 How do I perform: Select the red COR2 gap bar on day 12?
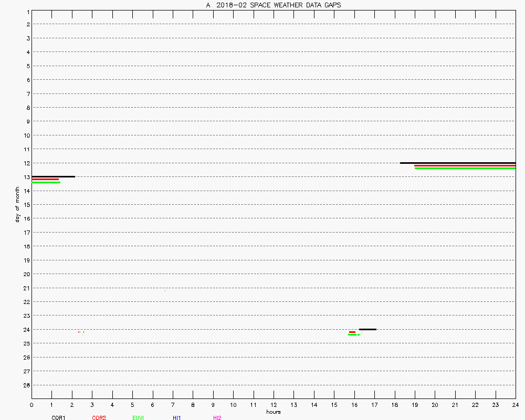click(465, 165)
